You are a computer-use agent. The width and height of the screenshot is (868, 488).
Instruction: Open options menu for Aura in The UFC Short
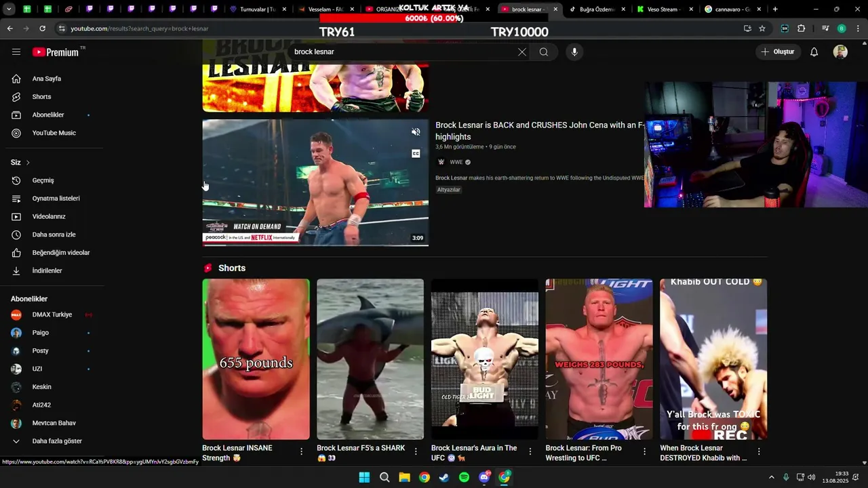[530, 451]
